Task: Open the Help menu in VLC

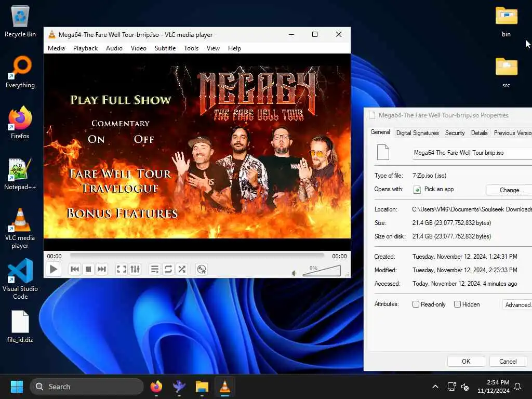Action: [234, 48]
